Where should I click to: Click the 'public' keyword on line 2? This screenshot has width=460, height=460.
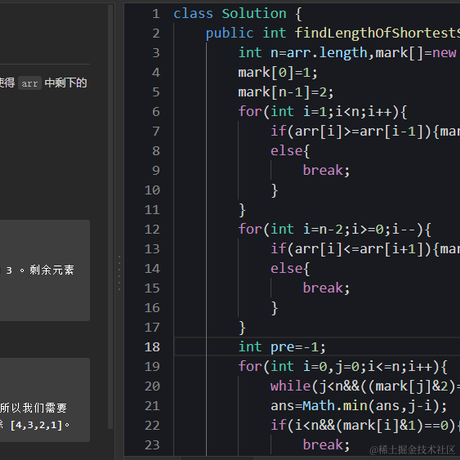pos(229,33)
